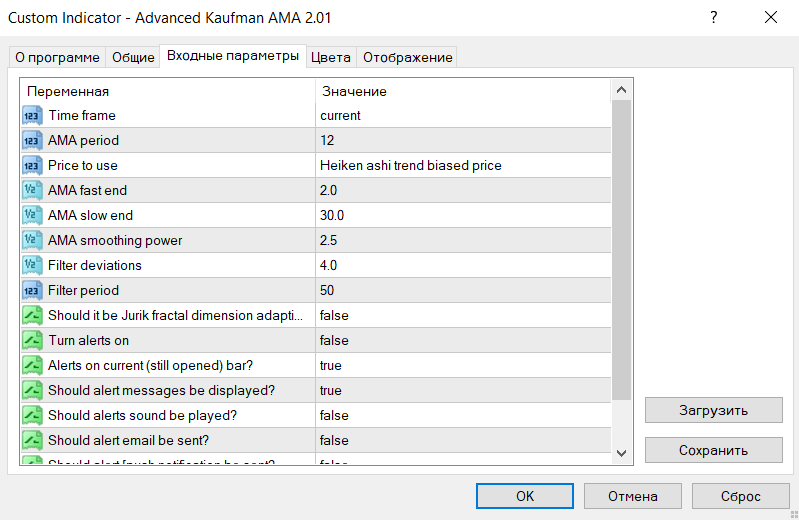Select the AMA slow end variable name
Image resolution: width=799 pixels, height=520 pixels.
click(90, 215)
